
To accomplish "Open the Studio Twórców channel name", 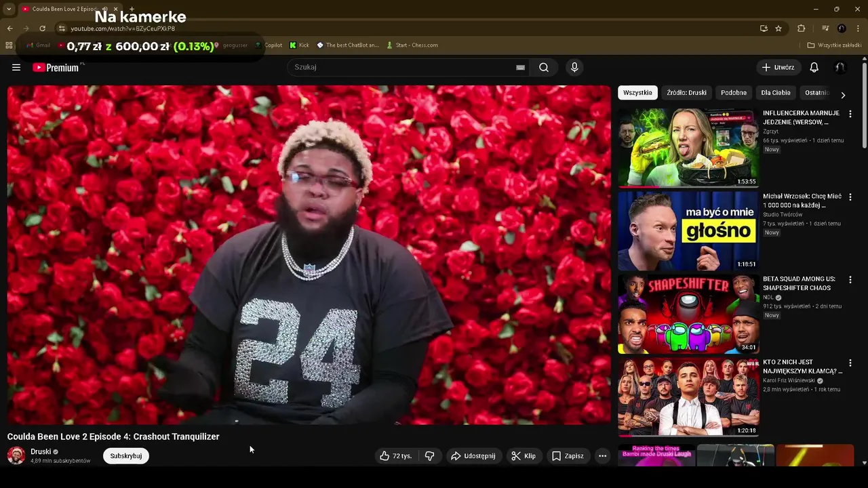I will coord(783,215).
